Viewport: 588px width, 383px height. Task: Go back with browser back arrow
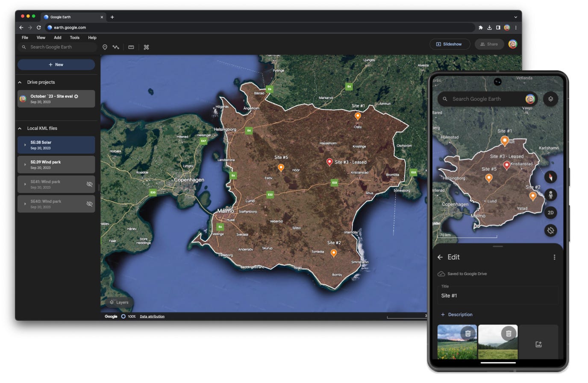coord(21,27)
